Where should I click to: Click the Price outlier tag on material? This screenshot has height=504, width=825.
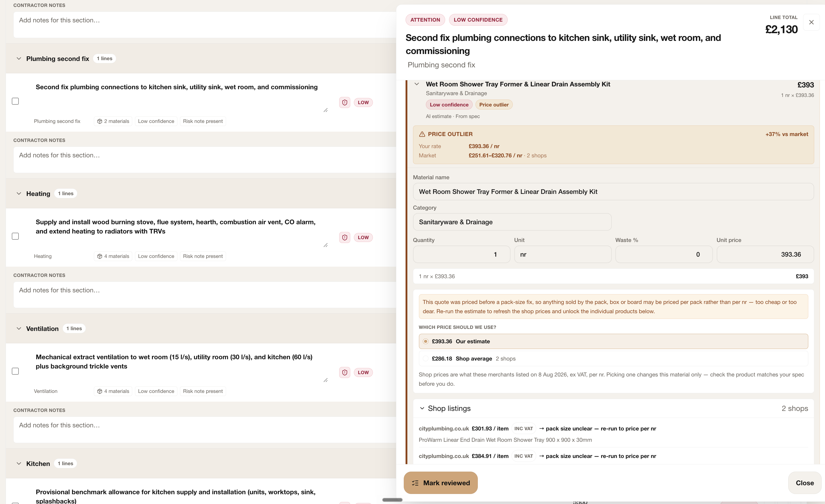[x=494, y=105]
